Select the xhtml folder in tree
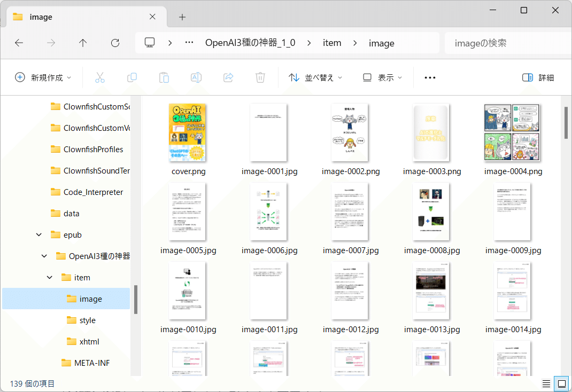This screenshot has width=572, height=392. [x=83, y=342]
